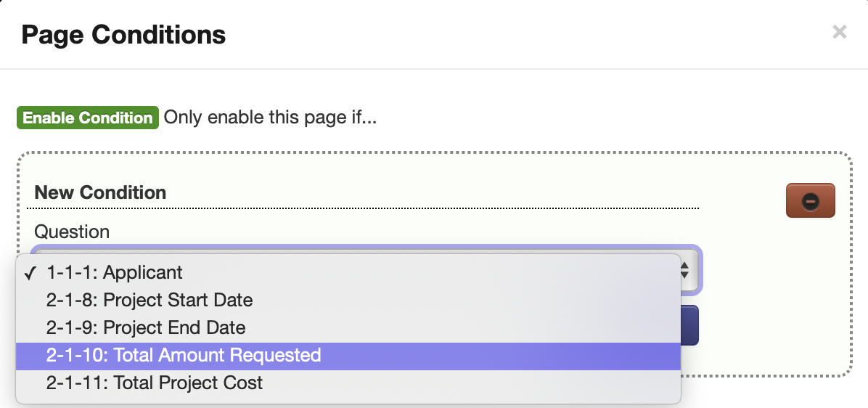
Task: Close the Page Conditions dialog
Action: (839, 32)
